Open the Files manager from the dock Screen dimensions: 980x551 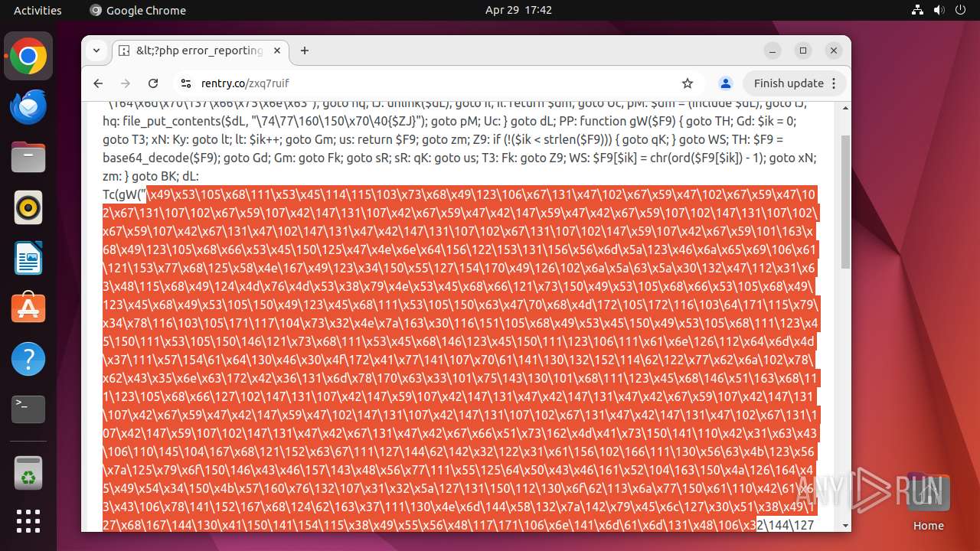pos(28,158)
